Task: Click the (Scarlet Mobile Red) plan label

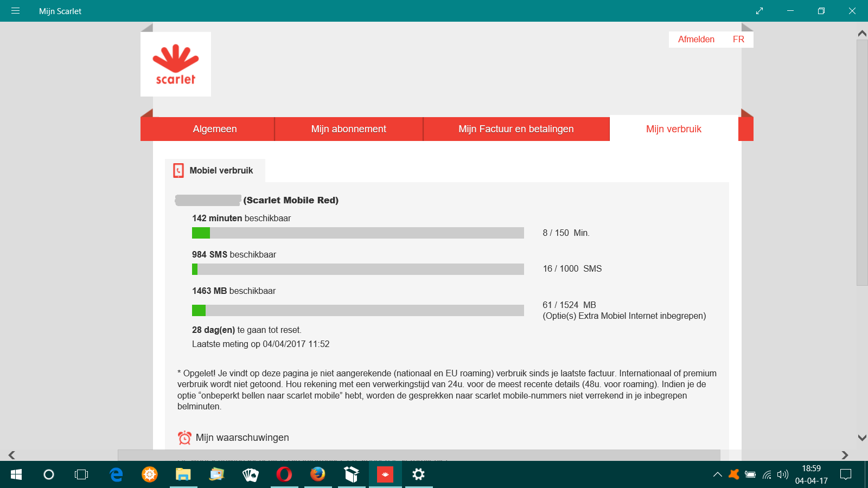Action: [291, 200]
